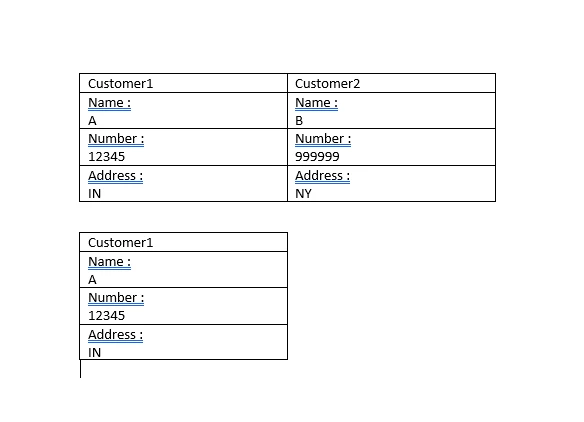Viewport: 584px width, 422px height.
Task: Select the Name label under Customer2
Action: point(316,102)
